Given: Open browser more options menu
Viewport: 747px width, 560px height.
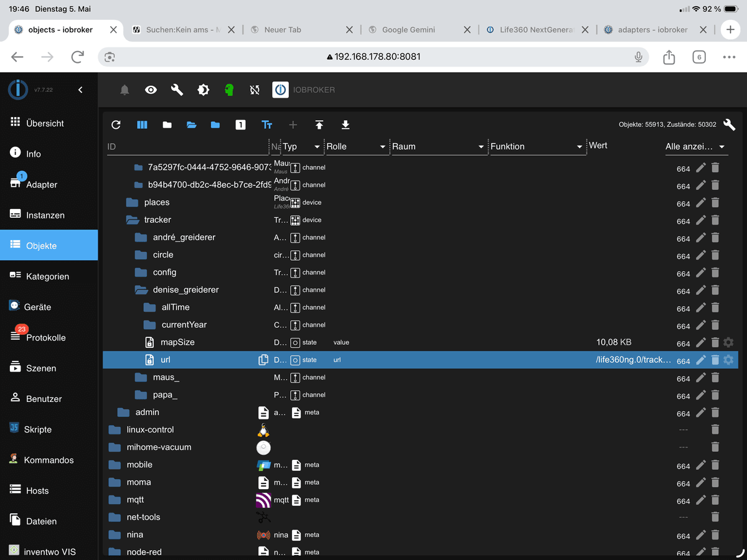Looking at the screenshot, I should pos(729,57).
